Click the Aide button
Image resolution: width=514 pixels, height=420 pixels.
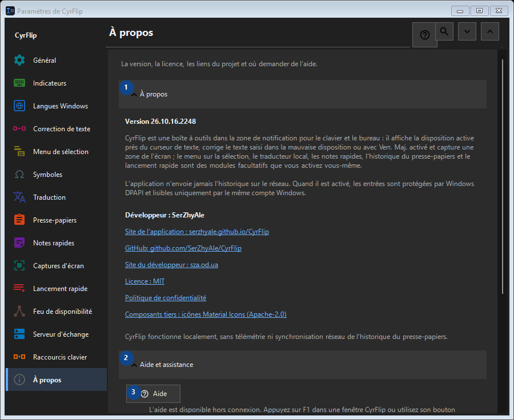154,393
